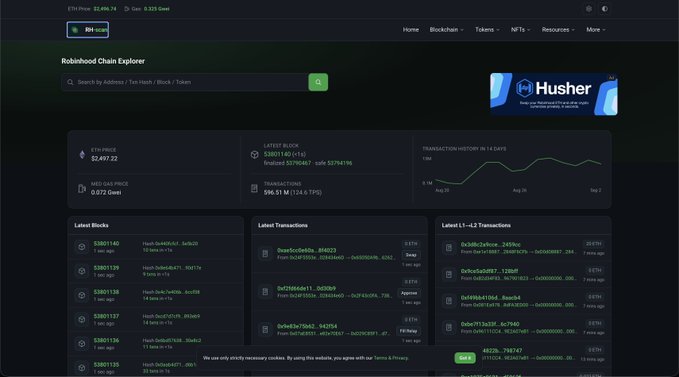Click the 596.51 M transactions value
Screen dimensions: 679x377
(x=276, y=193)
